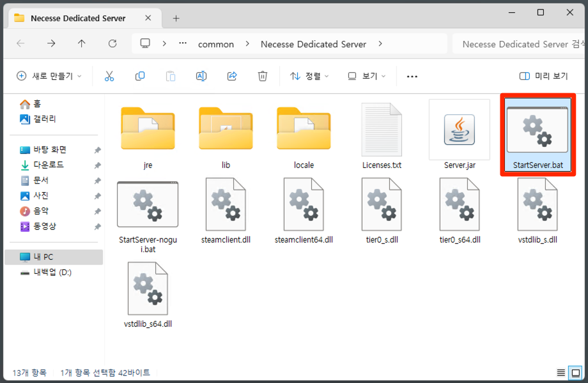
Task: Click the Delete trash can icon
Action: (x=263, y=76)
